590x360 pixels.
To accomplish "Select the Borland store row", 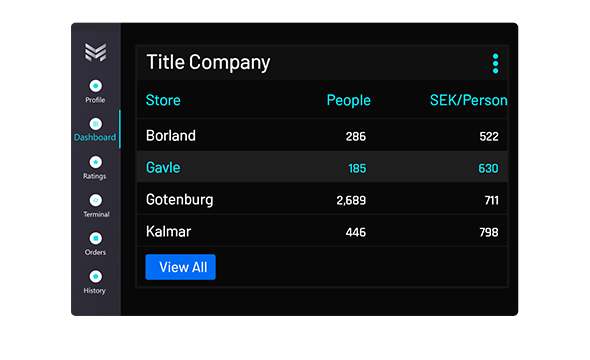I will (x=322, y=135).
